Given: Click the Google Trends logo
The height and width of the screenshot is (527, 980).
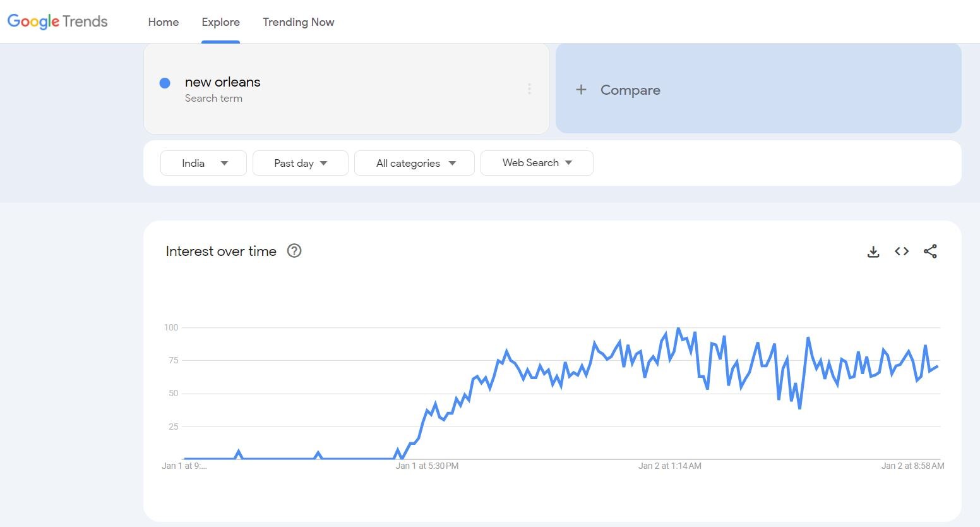Looking at the screenshot, I should pyautogui.click(x=57, y=21).
